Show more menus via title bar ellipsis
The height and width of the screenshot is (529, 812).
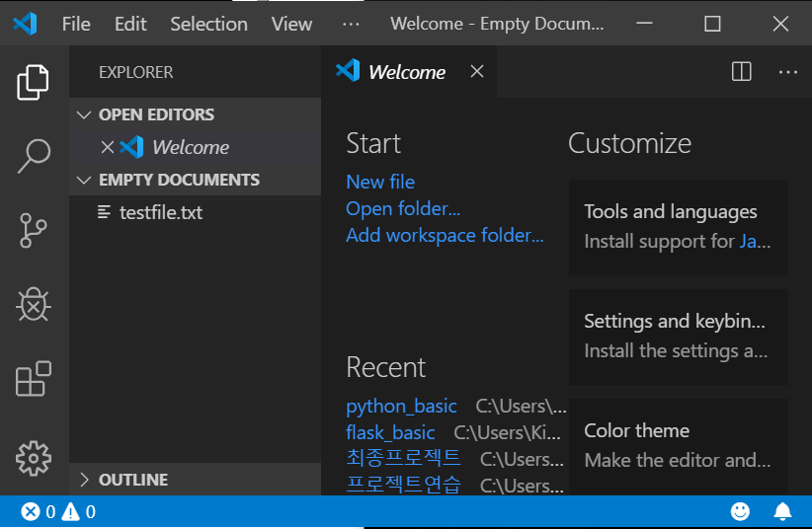(x=351, y=24)
